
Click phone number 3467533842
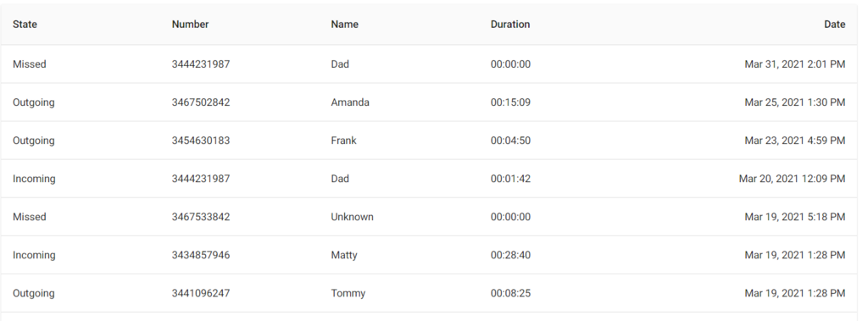coord(200,217)
